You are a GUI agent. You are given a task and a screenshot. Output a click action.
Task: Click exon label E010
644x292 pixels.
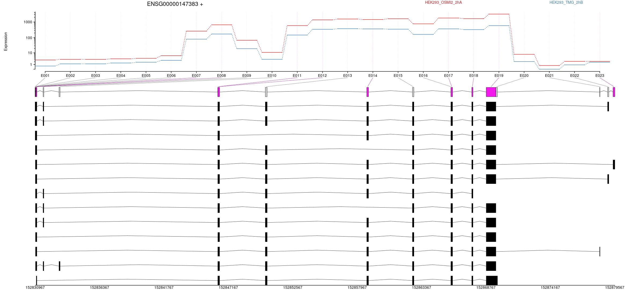[x=272, y=76]
